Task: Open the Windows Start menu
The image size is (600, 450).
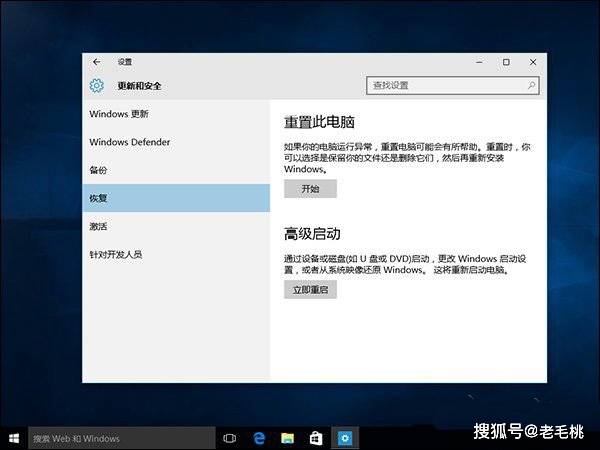Action: [x=13, y=438]
